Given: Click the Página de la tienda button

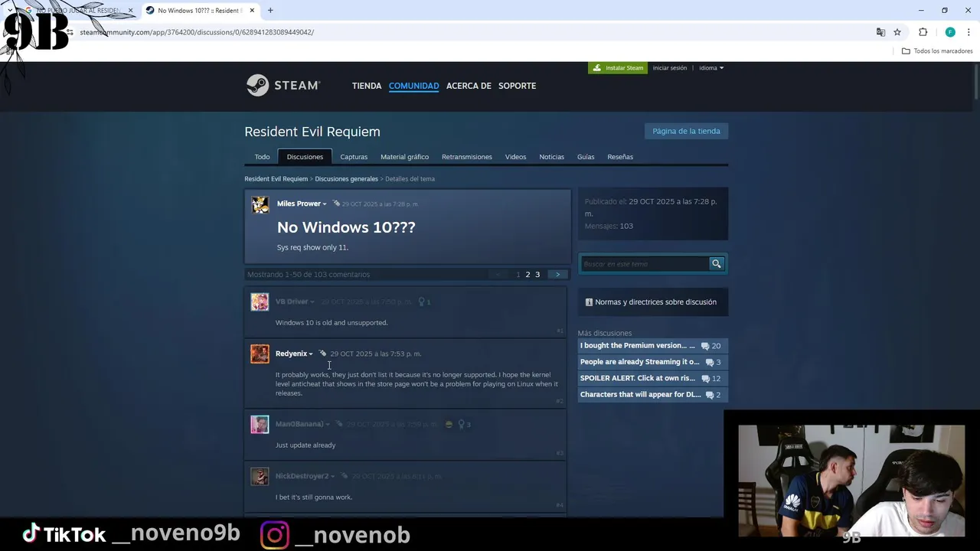Looking at the screenshot, I should tap(686, 131).
